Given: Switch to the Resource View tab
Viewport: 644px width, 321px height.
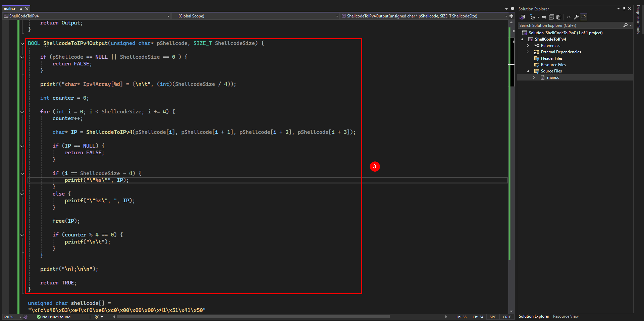Looking at the screenshot, I should 566,316.
